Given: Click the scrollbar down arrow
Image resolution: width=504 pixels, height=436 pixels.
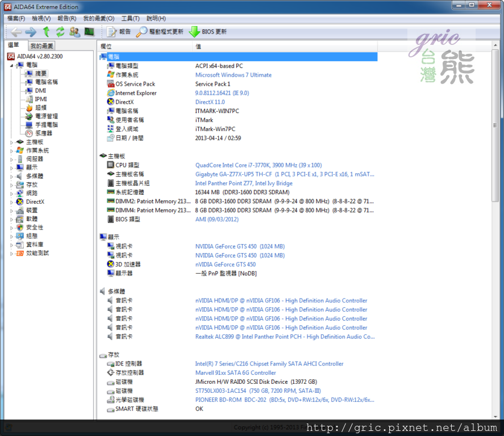Looking at the screenshot, I should 495,417.
